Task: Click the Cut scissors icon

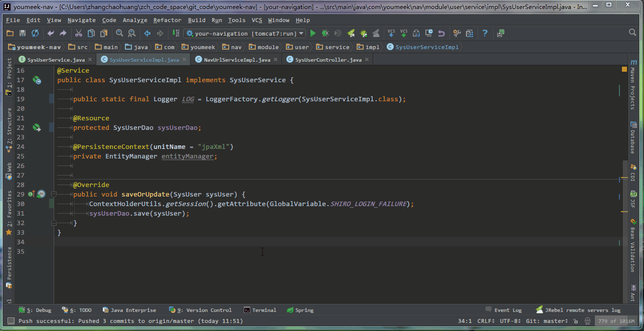Action: pos(78,34)
